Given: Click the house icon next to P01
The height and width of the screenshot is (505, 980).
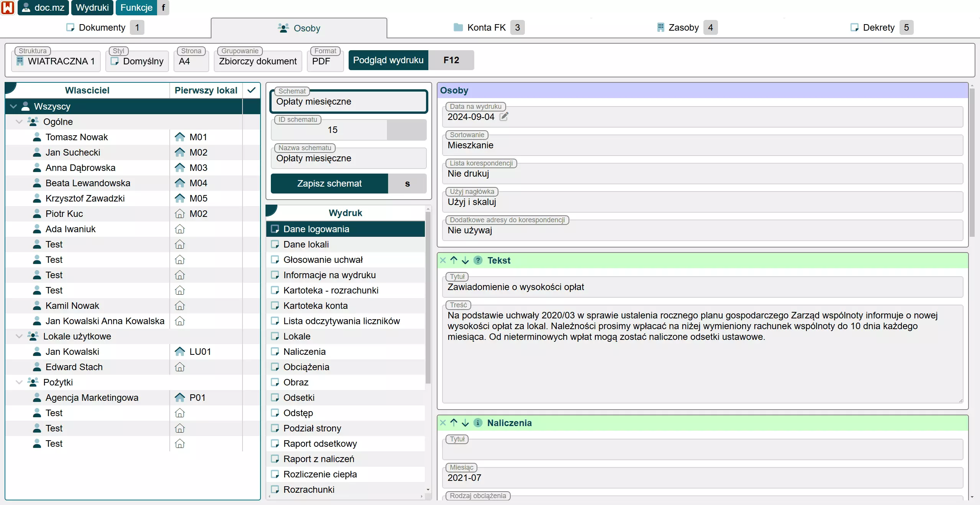Looking at the screenshot, I should tap(180, 398).
